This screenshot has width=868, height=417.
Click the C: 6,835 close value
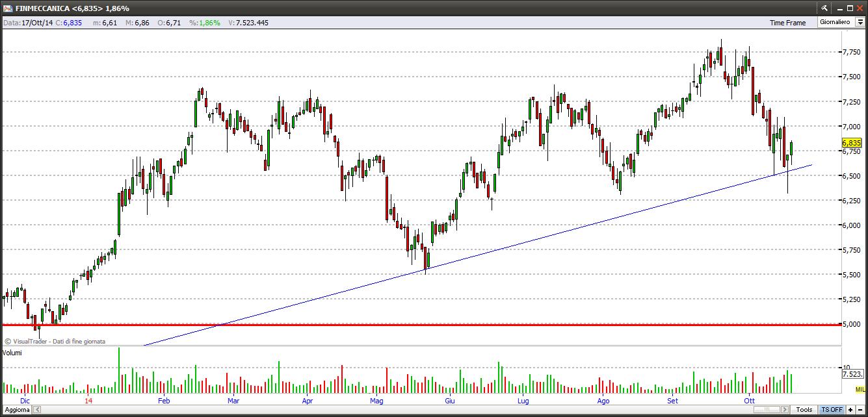tap(69, 23)
